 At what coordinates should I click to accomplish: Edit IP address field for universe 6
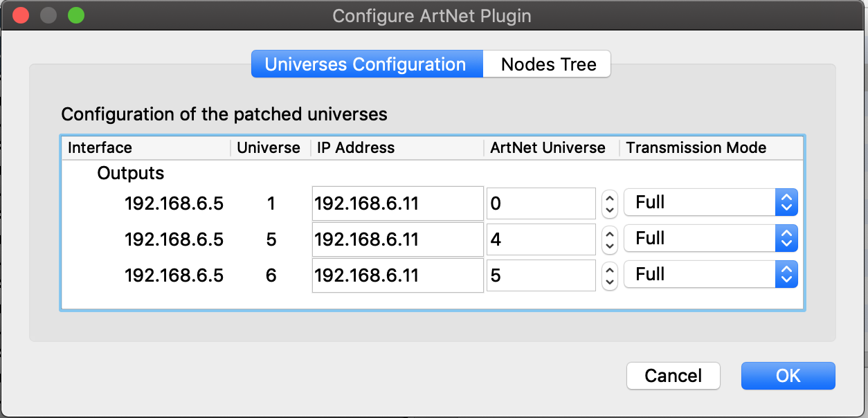tap(397, 275)
